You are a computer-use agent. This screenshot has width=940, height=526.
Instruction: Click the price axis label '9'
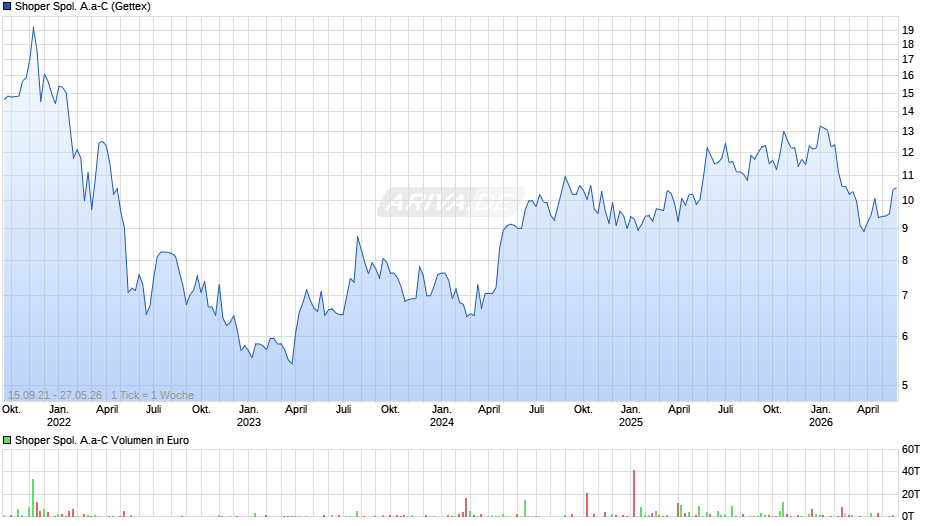click(905, 229)
